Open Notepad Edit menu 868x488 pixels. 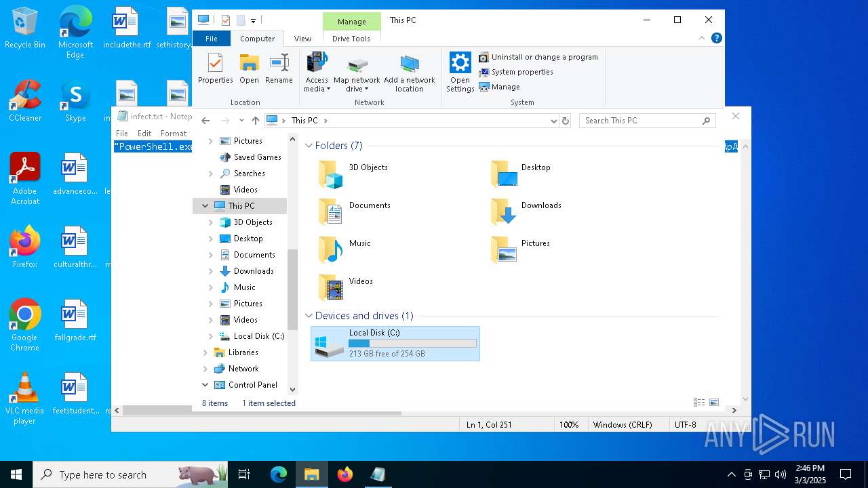[x=144, y=134]
